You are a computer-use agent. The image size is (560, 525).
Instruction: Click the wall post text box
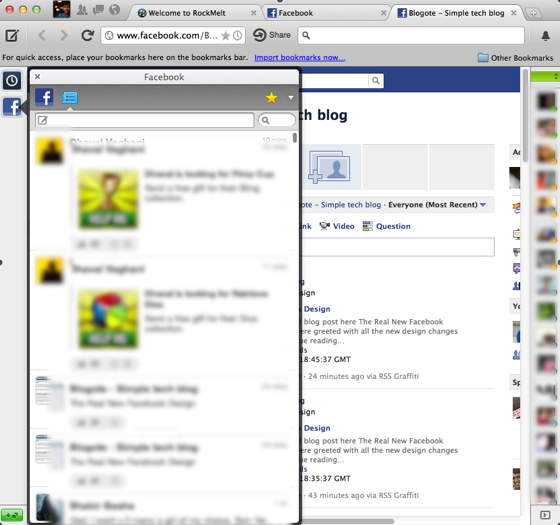(x=398, y=247)
